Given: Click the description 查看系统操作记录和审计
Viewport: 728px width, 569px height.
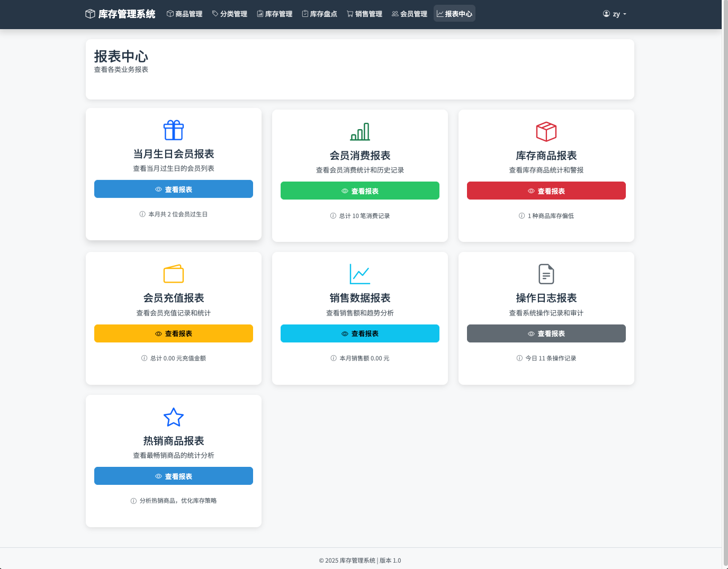Looking at the screenshot, I should coord(546,313).
